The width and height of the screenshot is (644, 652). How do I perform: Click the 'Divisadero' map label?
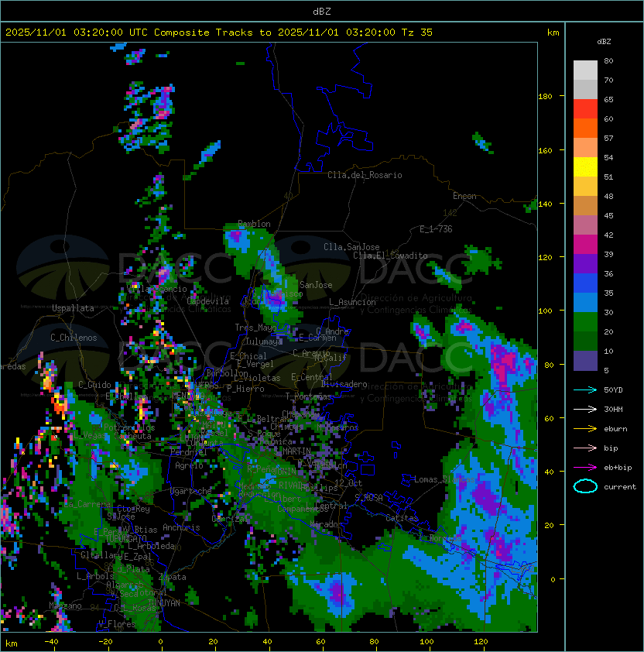(x=344, y=384)
